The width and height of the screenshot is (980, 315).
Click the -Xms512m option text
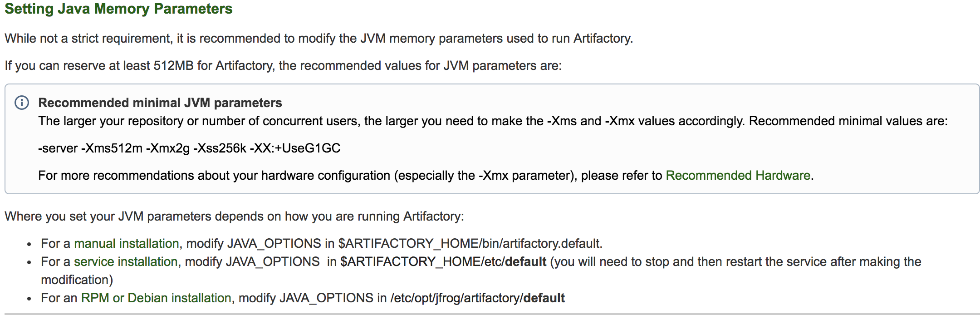tap(112, 148)
